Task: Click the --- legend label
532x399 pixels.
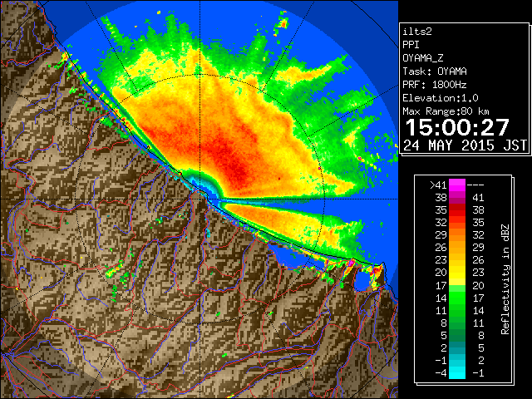Action: [475, 185]
